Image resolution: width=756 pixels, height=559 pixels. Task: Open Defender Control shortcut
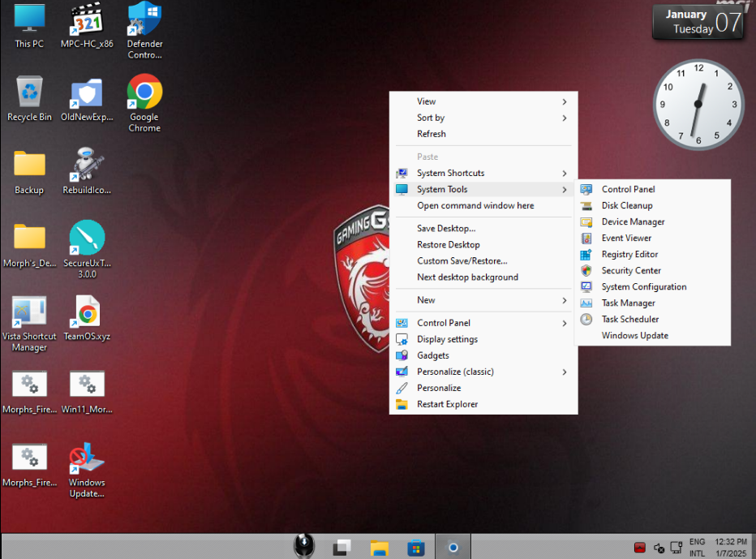tap(144, 30)
